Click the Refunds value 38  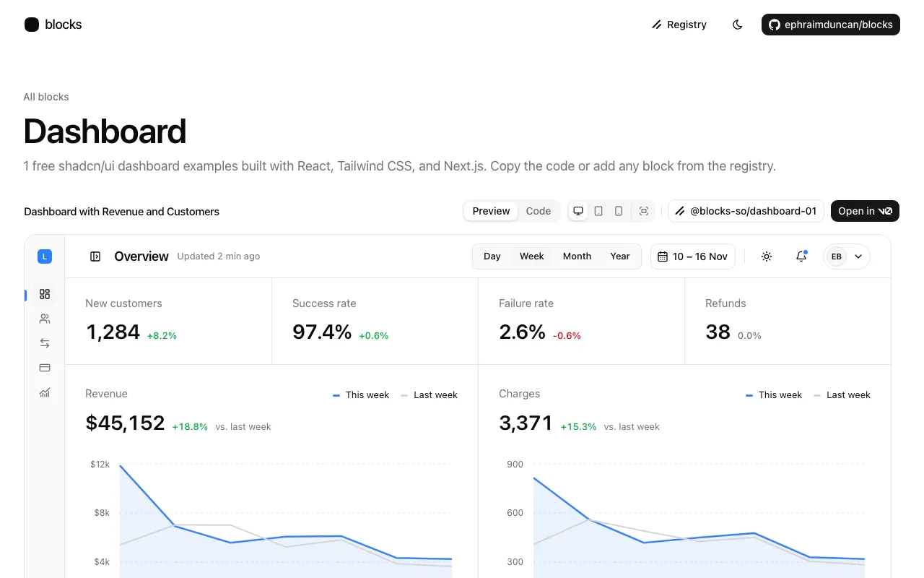click(718, 332)
